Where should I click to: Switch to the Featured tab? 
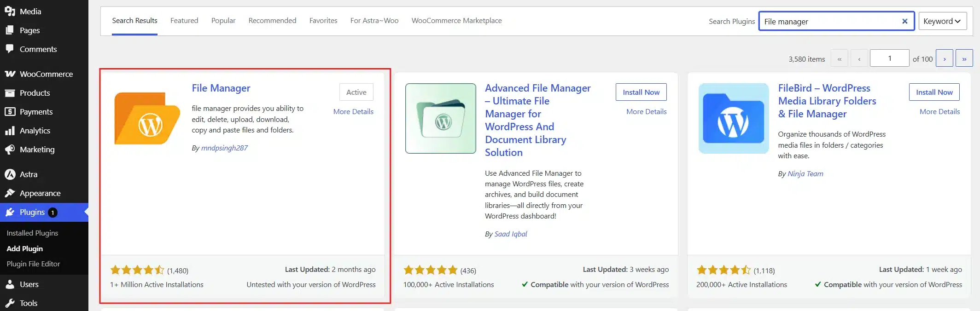[x=184, y=21]
